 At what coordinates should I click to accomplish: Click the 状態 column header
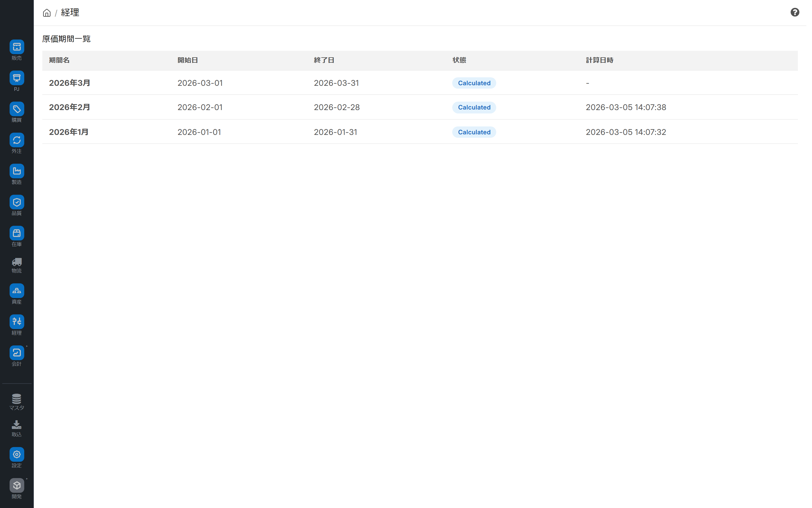(x=459, y=60)
